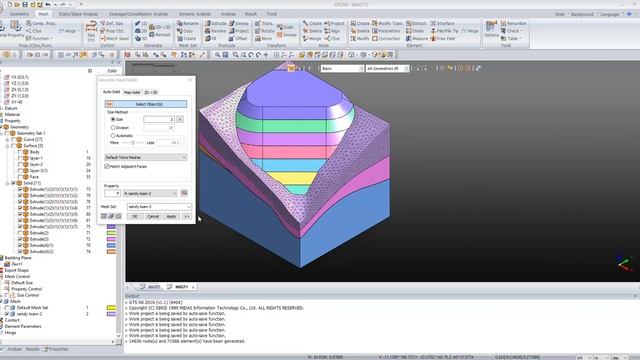Open the Offset protrude tool

pyautogui.click(x=238, y=38)
